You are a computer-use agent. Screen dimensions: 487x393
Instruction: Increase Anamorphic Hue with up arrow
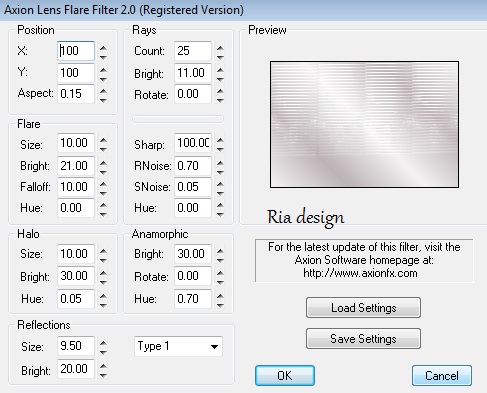pos(220,295)
